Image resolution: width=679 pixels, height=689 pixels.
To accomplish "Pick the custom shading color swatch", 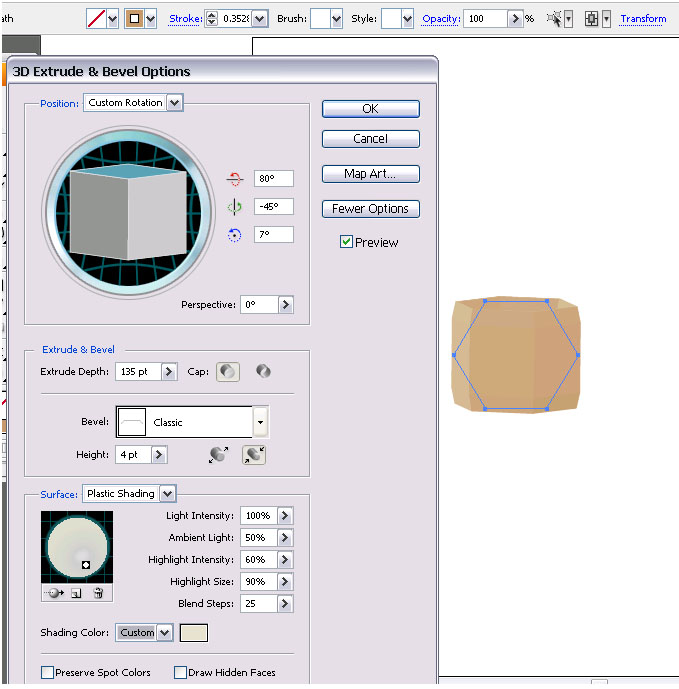I will point(193,633).
